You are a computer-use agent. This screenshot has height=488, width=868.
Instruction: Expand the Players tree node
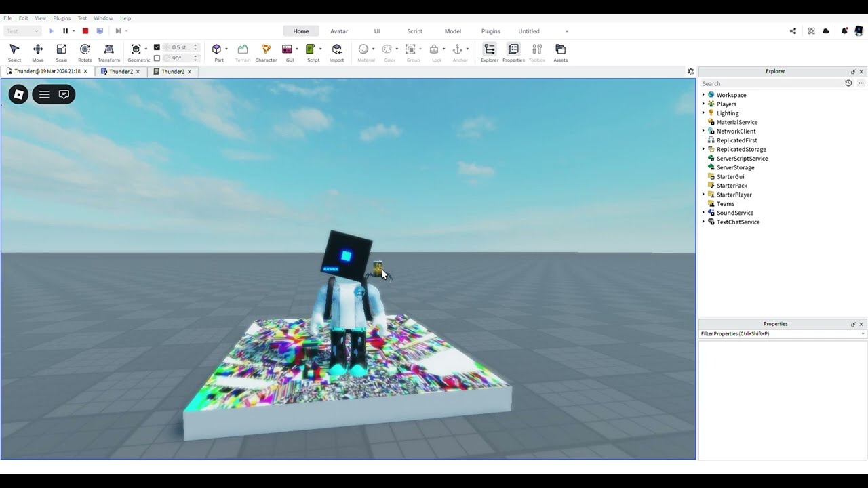(x=703, y=104)
